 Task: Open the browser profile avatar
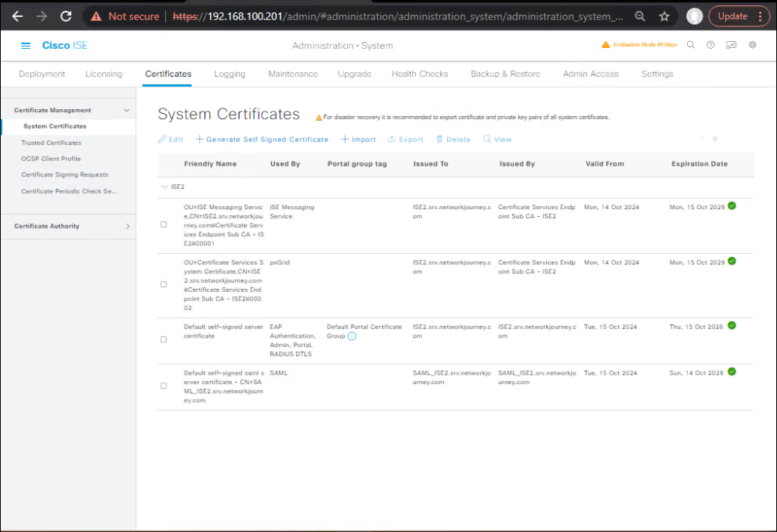[694, 16]
